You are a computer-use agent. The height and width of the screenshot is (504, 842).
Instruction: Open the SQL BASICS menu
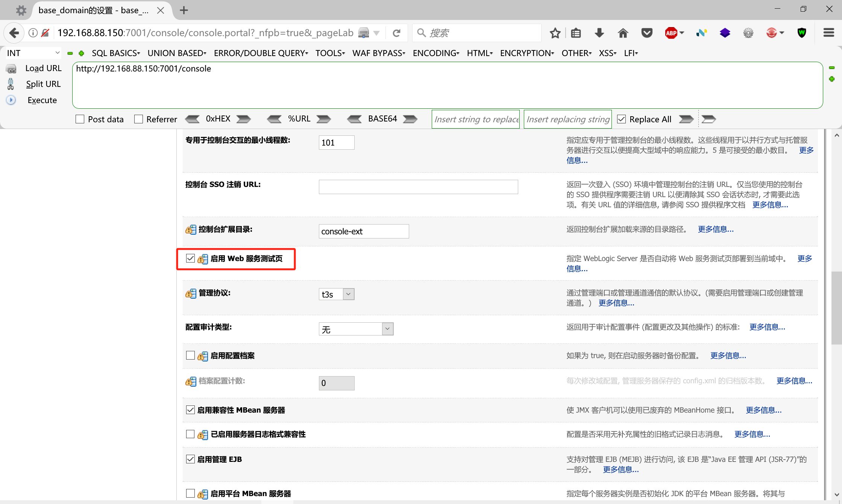point(116,53)
